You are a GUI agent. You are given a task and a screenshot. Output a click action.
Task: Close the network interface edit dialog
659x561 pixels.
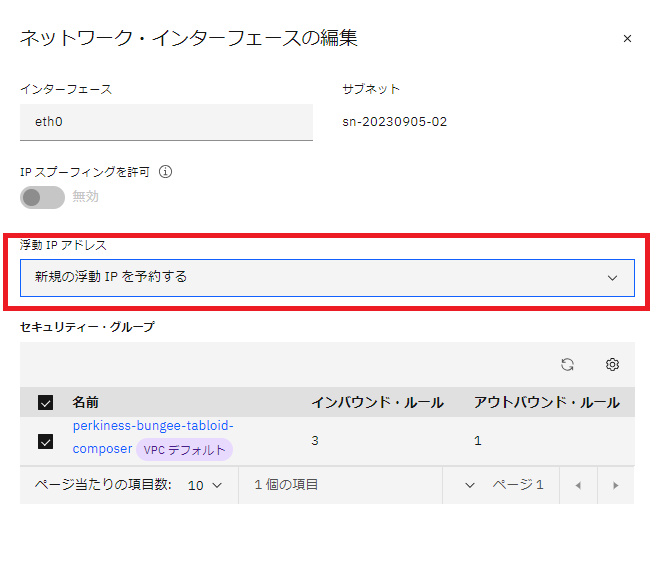pyautogui.click(x=627, y=39)
